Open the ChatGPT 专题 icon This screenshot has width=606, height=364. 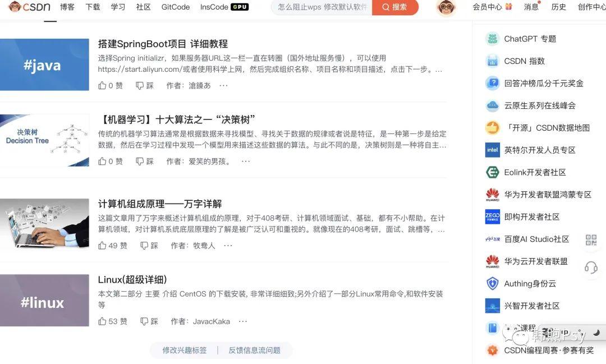(x=493, y=39)
